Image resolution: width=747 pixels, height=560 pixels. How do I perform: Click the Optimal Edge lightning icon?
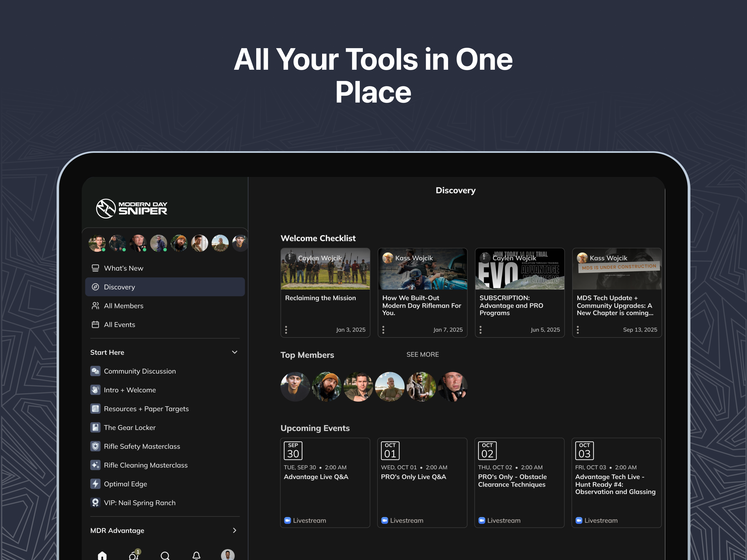pos(96,484)
